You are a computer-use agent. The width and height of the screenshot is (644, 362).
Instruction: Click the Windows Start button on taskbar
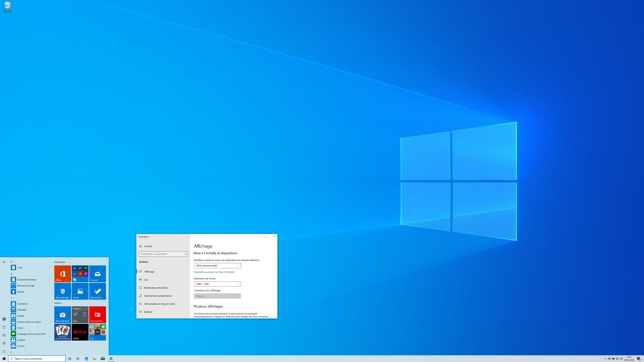(4, 359)
